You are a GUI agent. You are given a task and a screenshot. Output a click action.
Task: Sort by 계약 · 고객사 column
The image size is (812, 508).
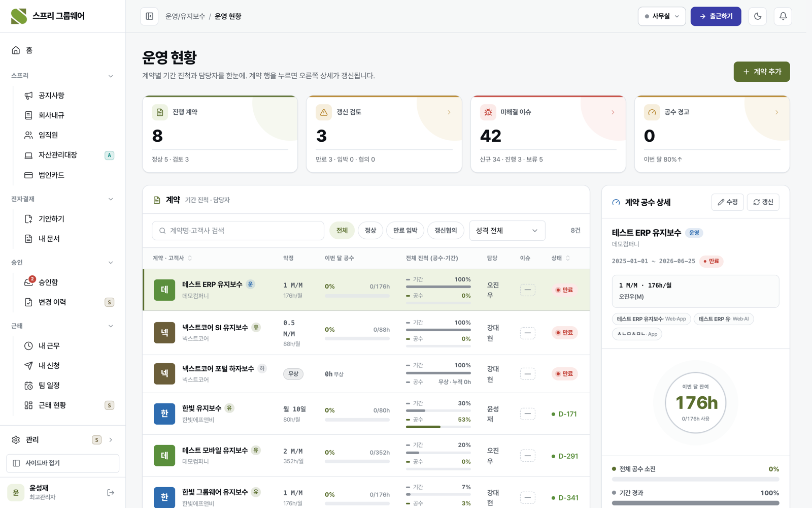click(x=173, y=259)
